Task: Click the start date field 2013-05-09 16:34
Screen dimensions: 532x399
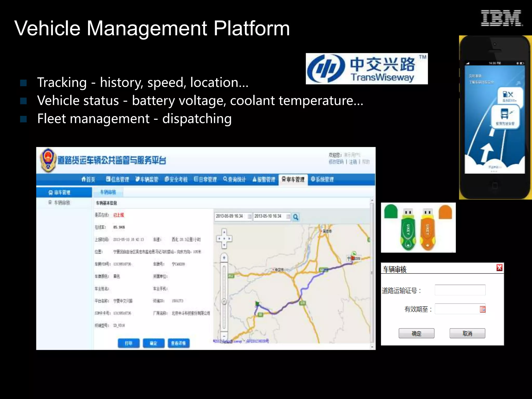Action: coord(233,216)
